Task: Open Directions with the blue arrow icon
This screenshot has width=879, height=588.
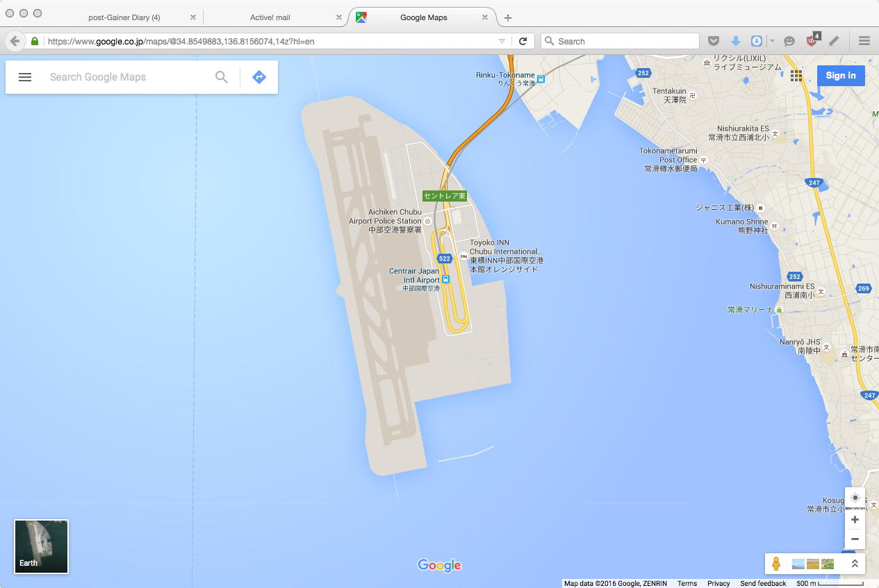Action: (259, 77)
